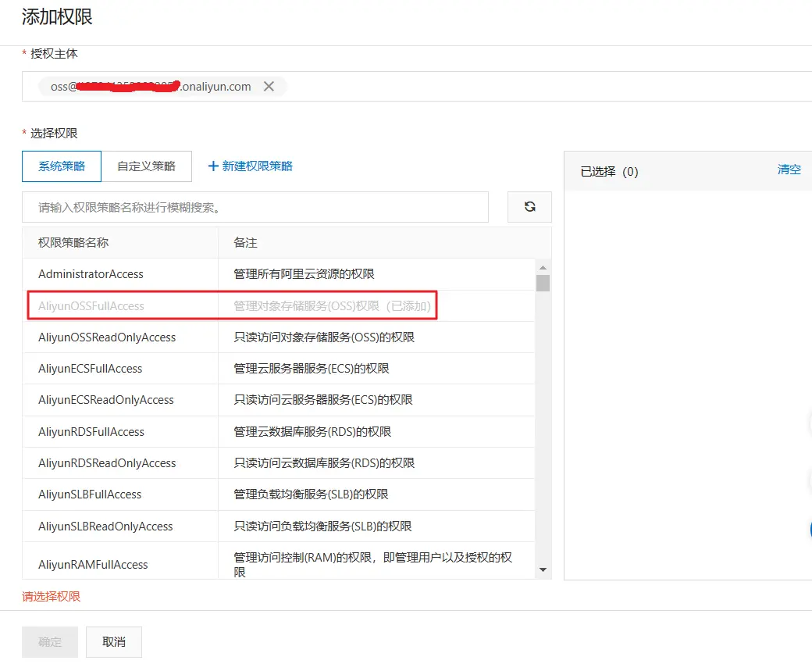Switch to the 系统策略 tab
Viewport: 812px width, 664px height.
tap(62, 166)
